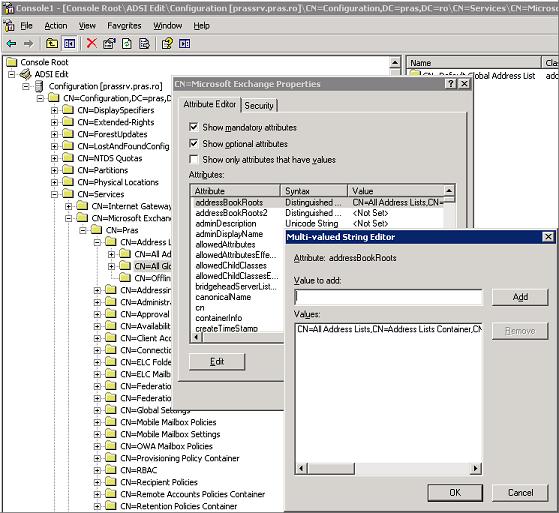Collapse the CN=Pras node
This screenshot has width=559, height=513.
coord(83,230)
